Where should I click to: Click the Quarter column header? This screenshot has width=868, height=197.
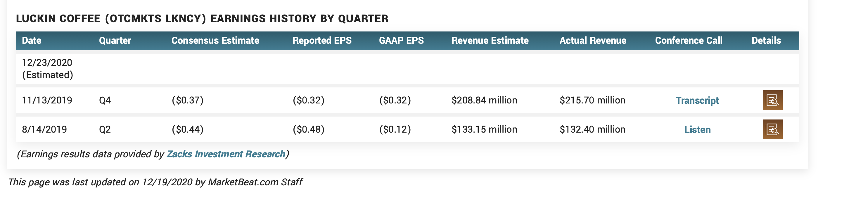pos(115,41)
